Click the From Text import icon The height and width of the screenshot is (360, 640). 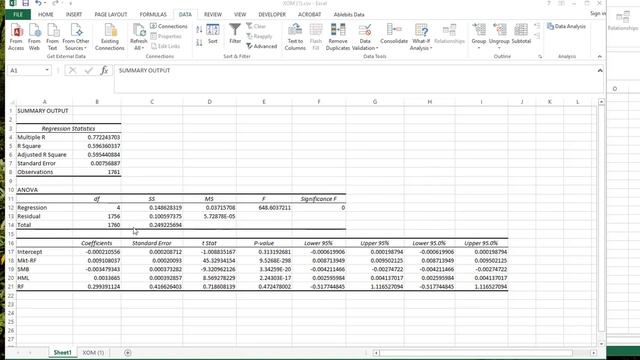pyautogui.click(x=52, y=37)
